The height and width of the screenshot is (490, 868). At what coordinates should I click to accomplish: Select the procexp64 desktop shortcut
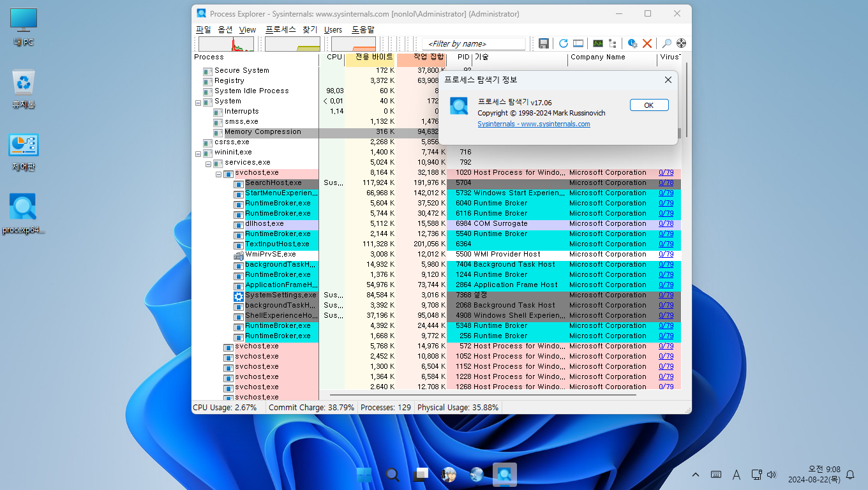coord(23,214)
